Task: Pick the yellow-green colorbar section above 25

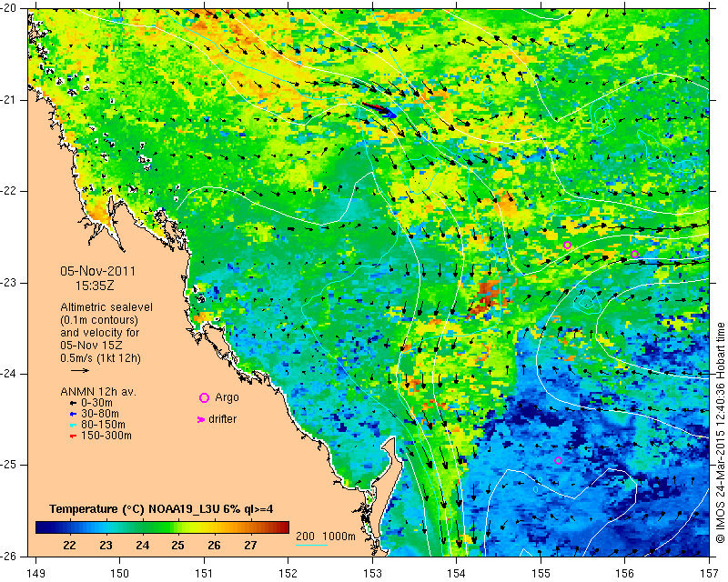Action: 178,527
